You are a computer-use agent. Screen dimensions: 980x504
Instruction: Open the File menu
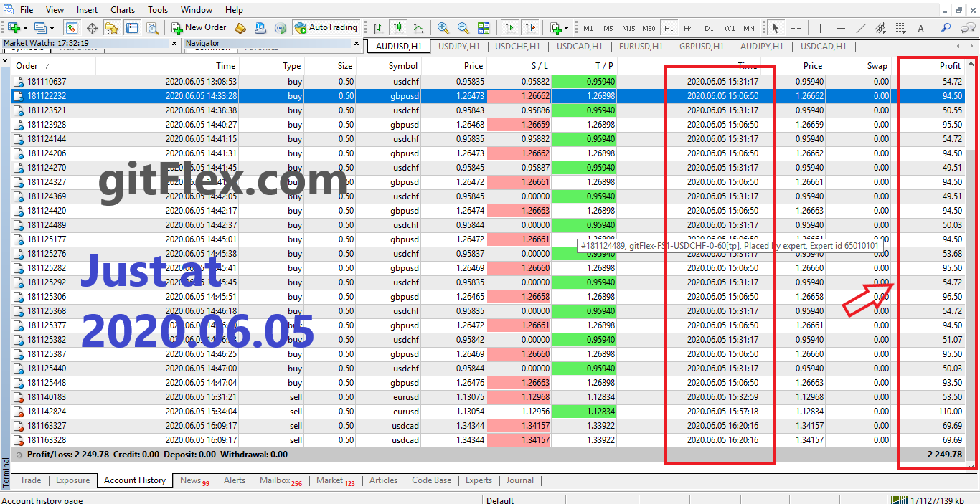click(27, 10)
